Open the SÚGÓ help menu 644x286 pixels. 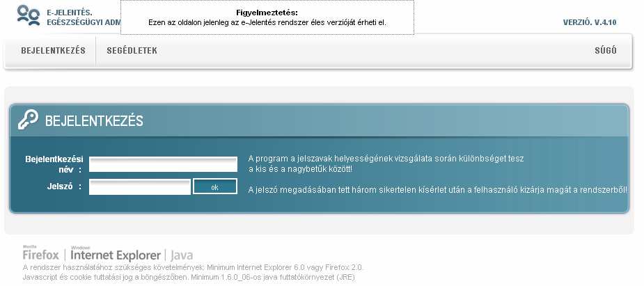(606, 51)
